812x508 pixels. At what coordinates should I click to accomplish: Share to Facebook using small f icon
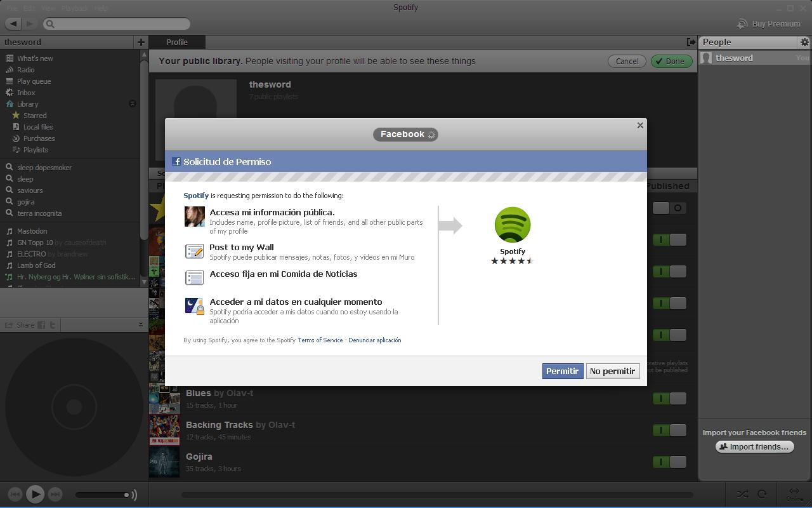coord(41,325)
